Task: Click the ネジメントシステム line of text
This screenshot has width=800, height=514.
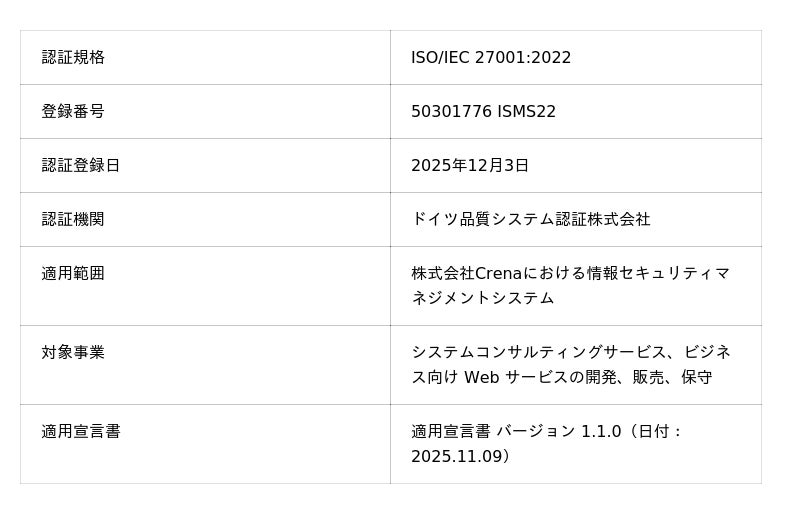Action: click(482, 298)
